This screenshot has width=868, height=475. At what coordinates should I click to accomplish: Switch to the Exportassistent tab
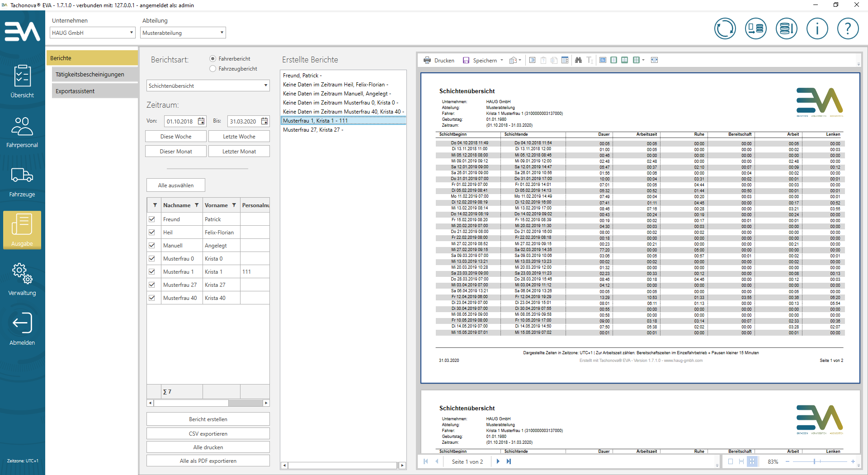tap(75, 91)
